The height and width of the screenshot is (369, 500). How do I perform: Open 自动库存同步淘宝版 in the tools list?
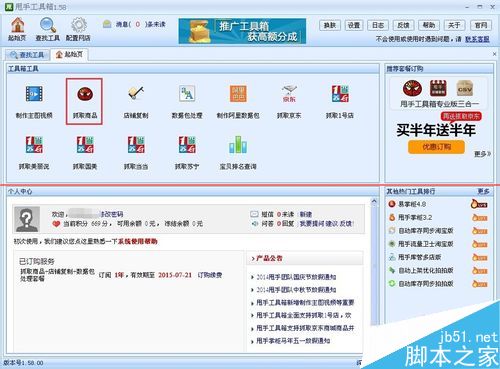(426, 231)
